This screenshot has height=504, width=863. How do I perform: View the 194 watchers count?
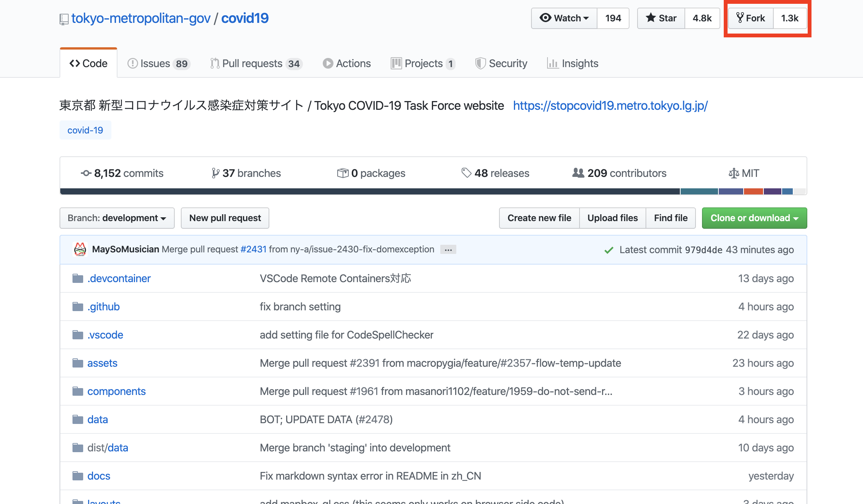[x=613, y=18]
